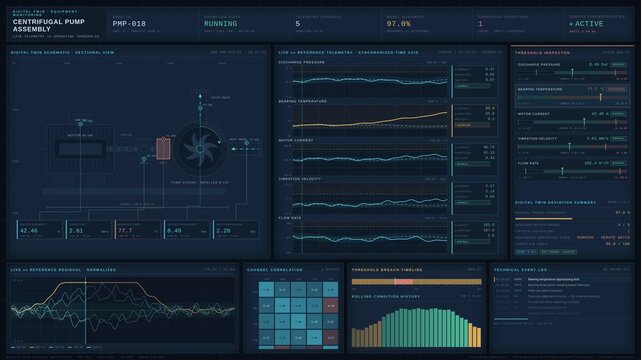This screenshot has height=360, width=641.
Task: Click the 97.0% model alignment value
Action: pos(399,24)
